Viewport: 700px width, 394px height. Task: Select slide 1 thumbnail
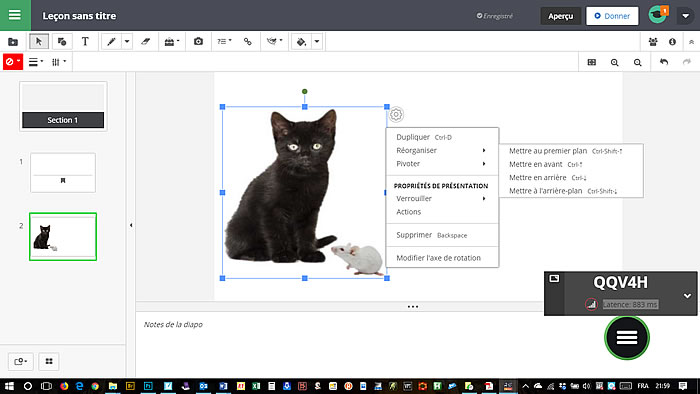63,173
